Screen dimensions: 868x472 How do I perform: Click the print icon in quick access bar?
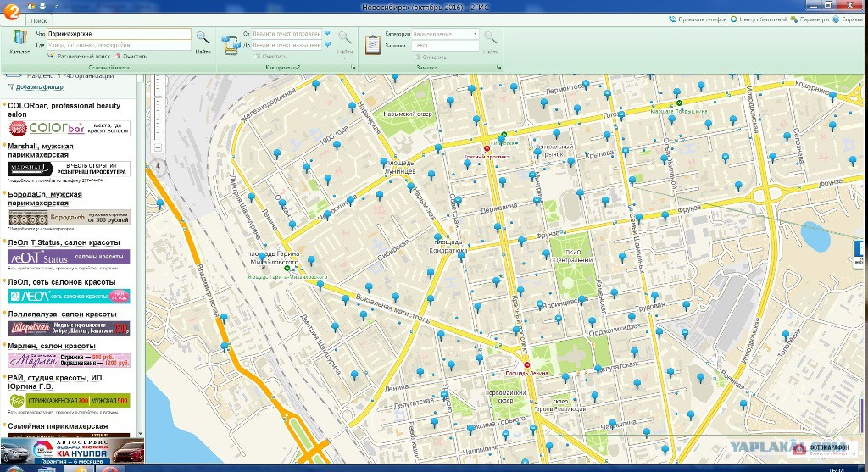point(42,6)
